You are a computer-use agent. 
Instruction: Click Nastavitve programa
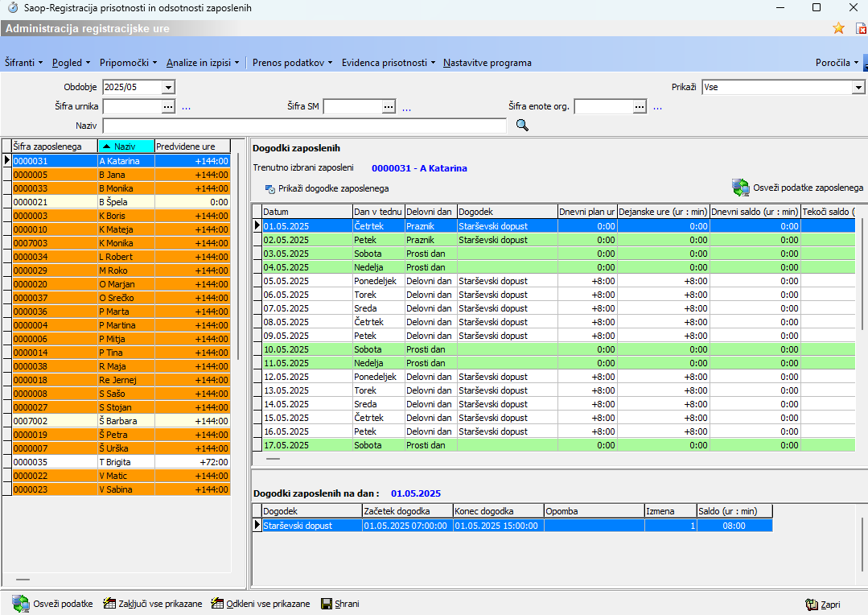[487, 63]
